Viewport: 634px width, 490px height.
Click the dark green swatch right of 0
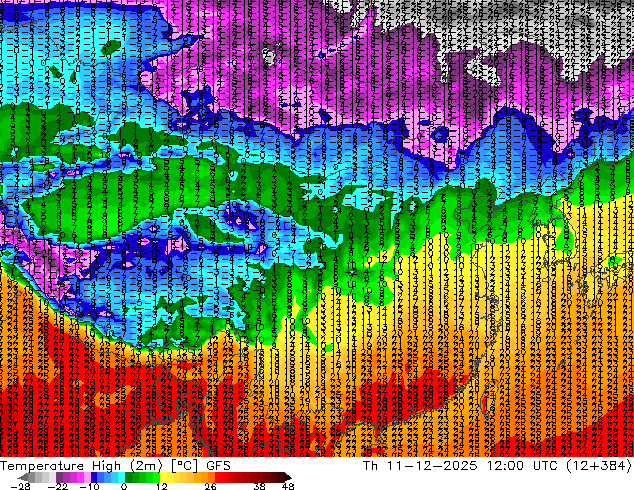click(128, 477)
